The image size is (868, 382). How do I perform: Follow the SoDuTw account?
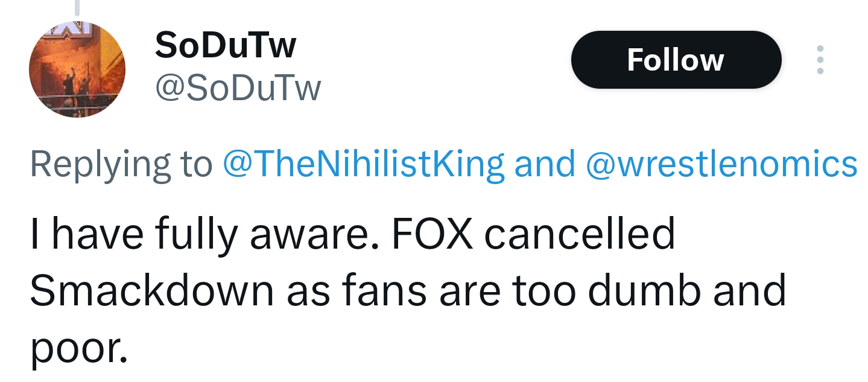pos(676,60)
